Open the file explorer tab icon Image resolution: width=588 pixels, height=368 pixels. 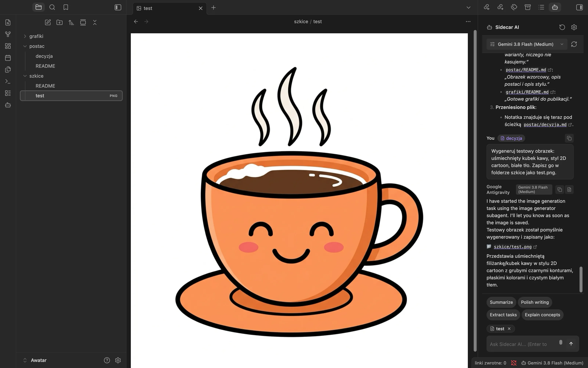(38, 7)
